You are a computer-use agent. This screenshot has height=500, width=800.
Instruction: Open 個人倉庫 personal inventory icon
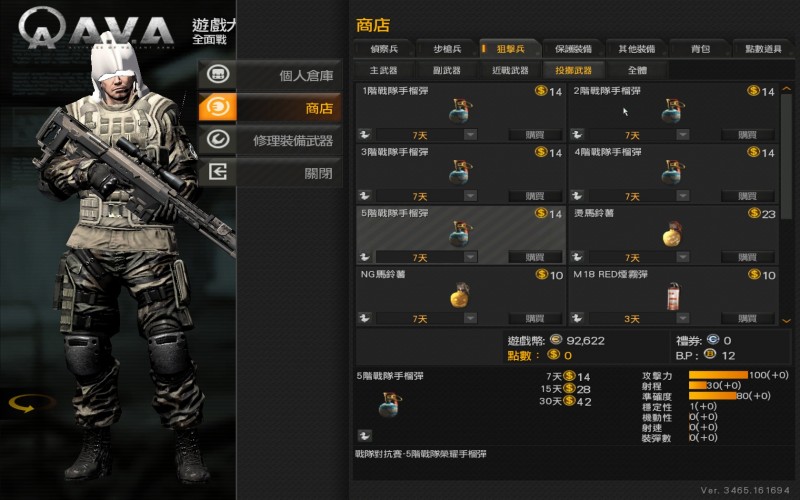coord(218,74)
